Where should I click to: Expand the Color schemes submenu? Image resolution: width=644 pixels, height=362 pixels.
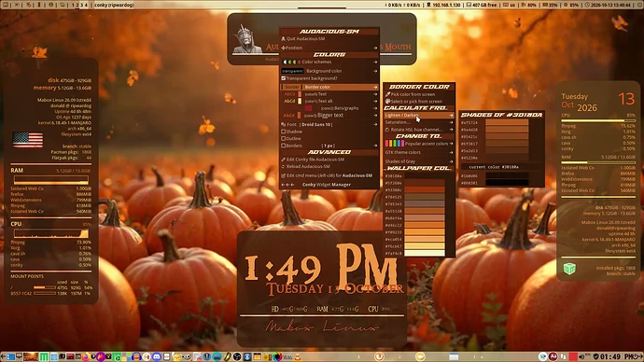point(329,62)
